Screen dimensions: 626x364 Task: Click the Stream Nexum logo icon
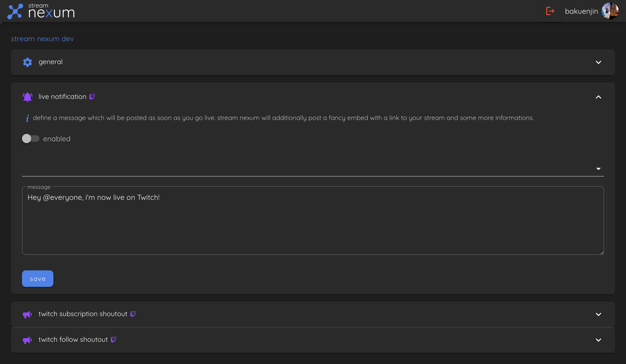pyautogui.click(x=15, y=11)
